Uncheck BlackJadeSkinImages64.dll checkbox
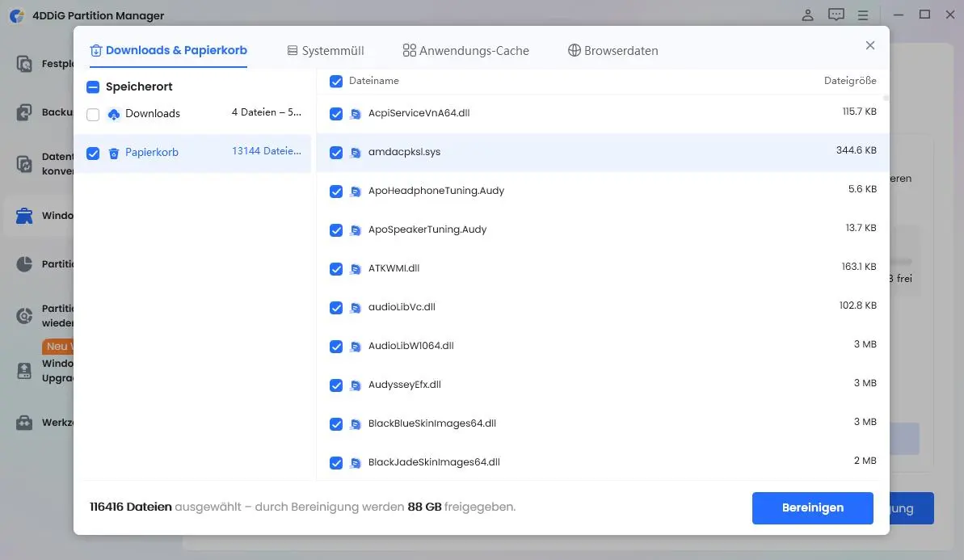The height and width of the screenshot is (560, 964). pyautogui.click(x=335, y=462)
